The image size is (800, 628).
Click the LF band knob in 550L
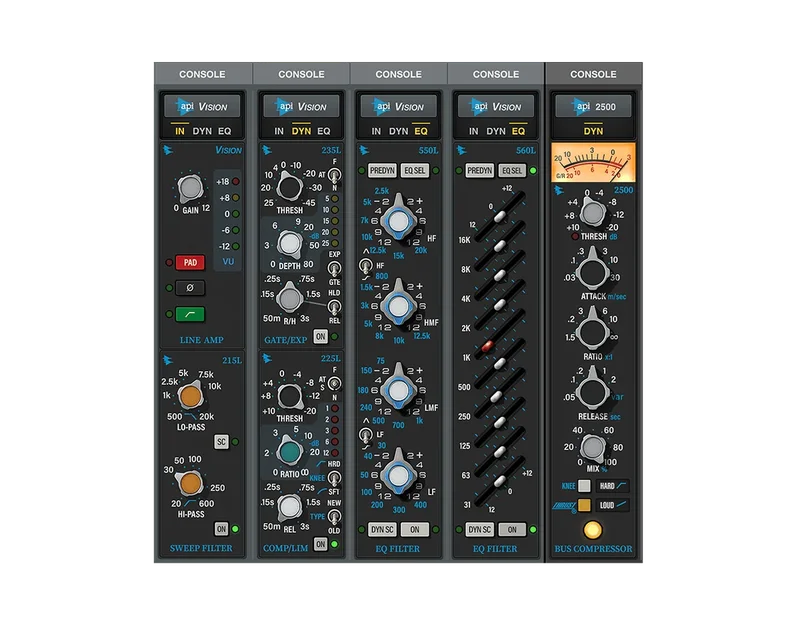398,475
